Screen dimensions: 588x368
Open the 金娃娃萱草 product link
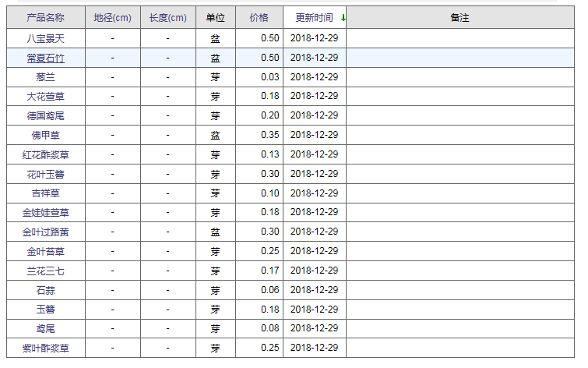[45, 213]
